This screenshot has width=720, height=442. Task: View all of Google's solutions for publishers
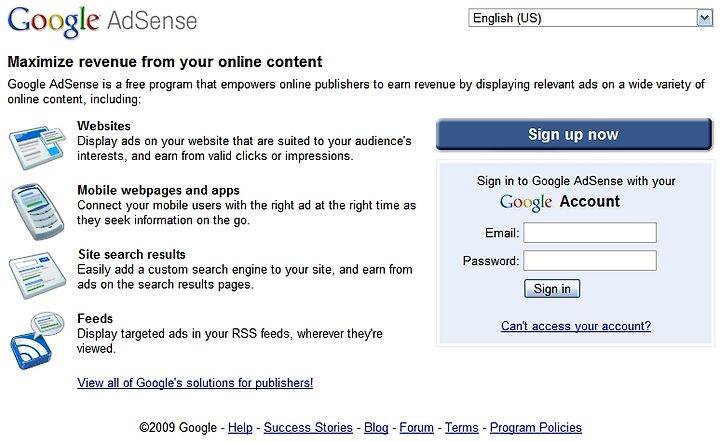pyautogui.click(x=195, y=383)
